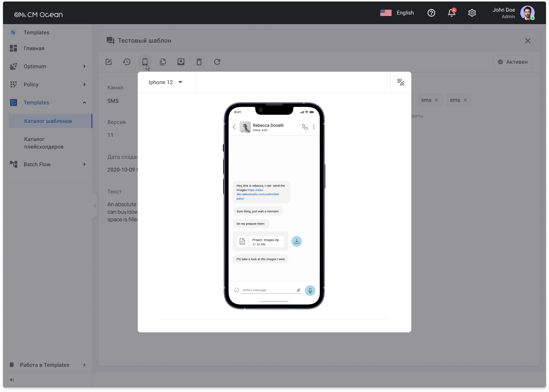549x392 pixels.
Task: Open the notifications bell
Action: tap(452, 13)
